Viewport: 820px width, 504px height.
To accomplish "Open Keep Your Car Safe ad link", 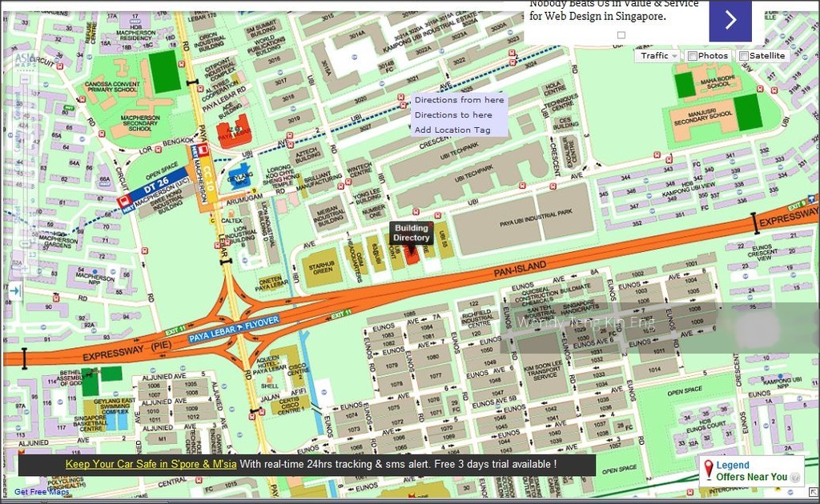I will [x=151, y=464].
